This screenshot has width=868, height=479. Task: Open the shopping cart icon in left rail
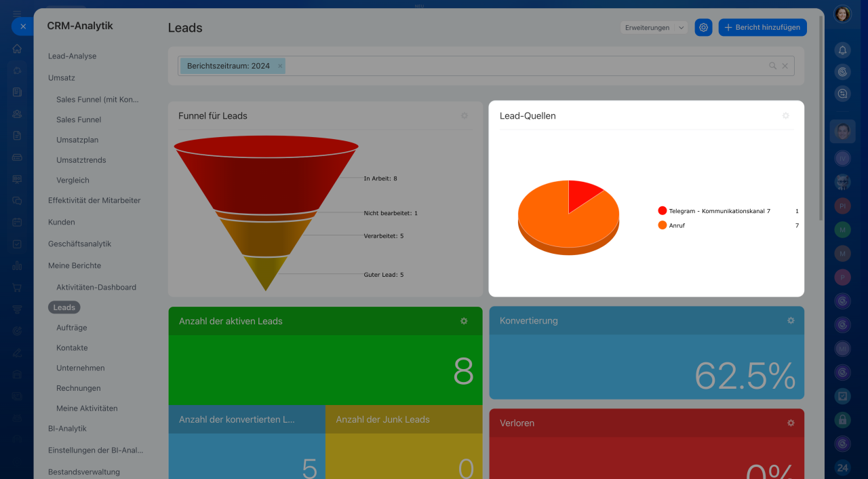17,287
